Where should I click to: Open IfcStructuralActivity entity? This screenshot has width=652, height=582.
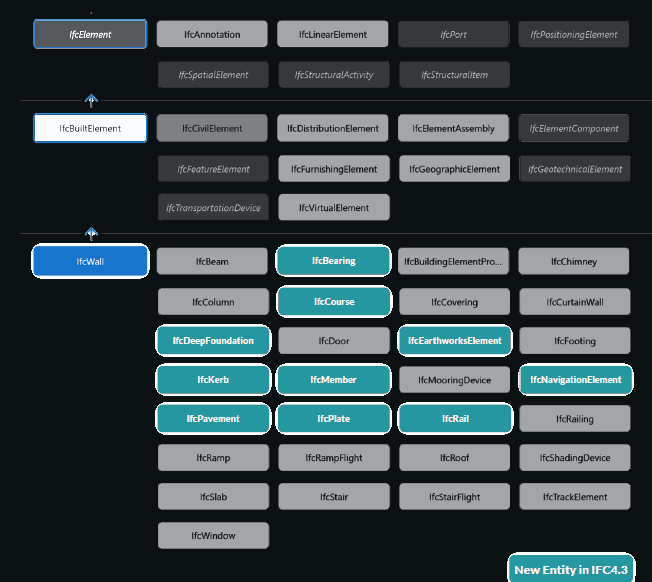point(334,75)
